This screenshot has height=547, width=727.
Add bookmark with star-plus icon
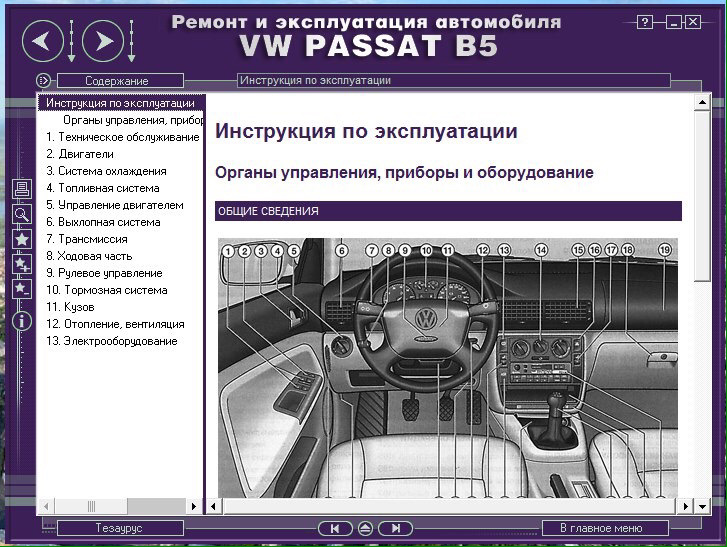[22, 264]
